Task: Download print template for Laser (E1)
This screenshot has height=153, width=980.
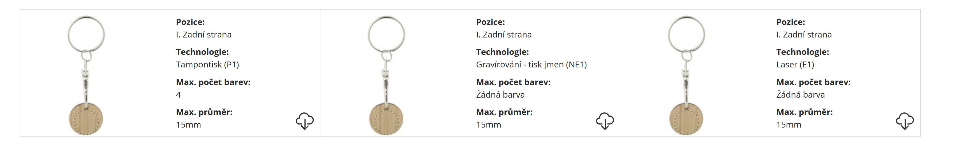Action: point(905,121)
